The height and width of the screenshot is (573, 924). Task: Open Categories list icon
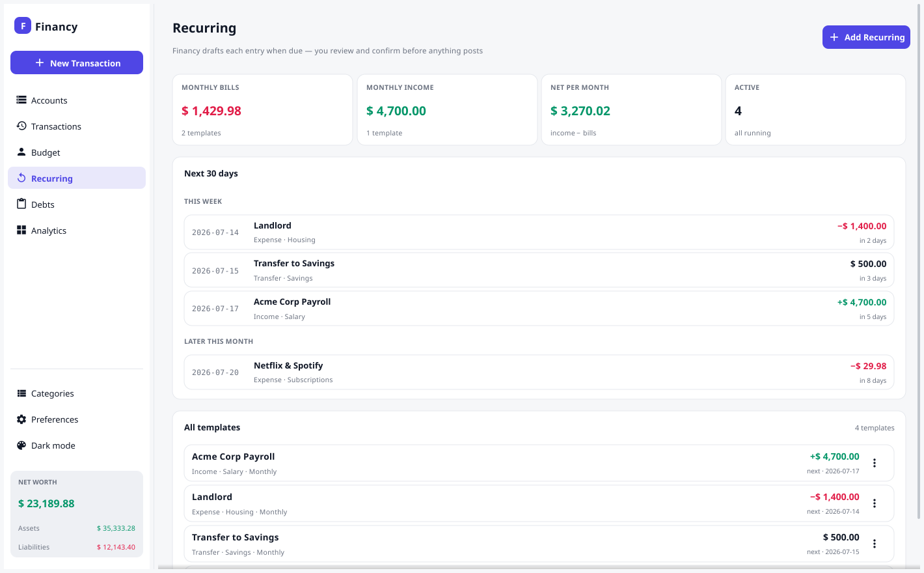(x=21, y=393)
